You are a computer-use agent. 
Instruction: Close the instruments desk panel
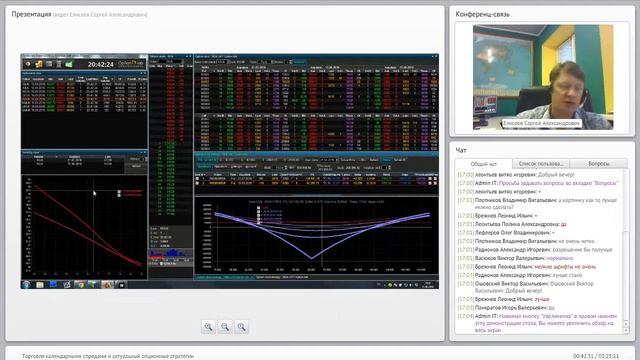coord(145,73)
